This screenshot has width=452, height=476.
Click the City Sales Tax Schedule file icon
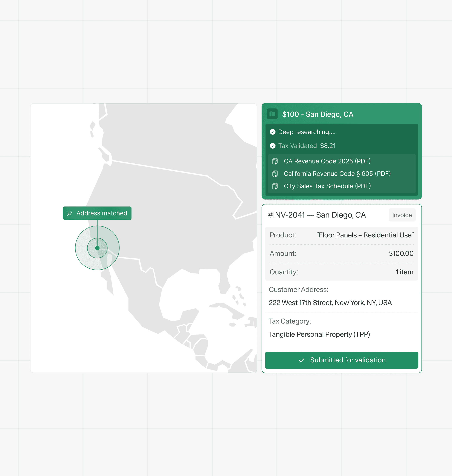[x=275, y=186]
